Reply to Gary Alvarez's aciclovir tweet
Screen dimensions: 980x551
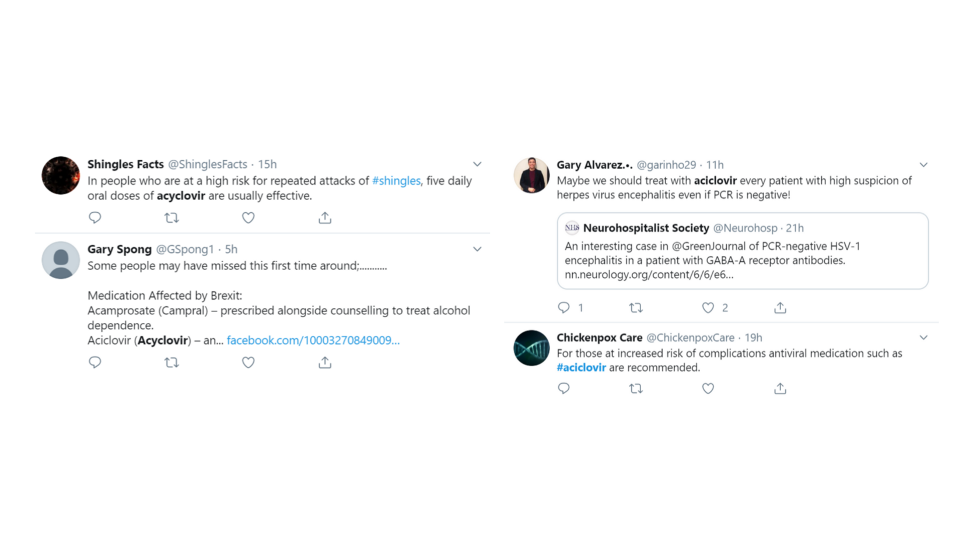[563, 307]
